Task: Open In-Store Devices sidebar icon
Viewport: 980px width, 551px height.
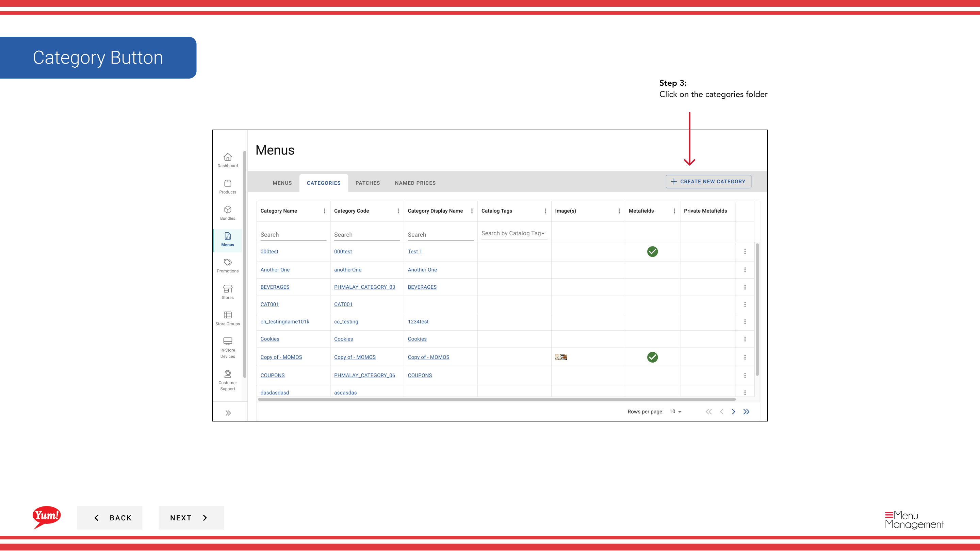Action: coord(228,348)
